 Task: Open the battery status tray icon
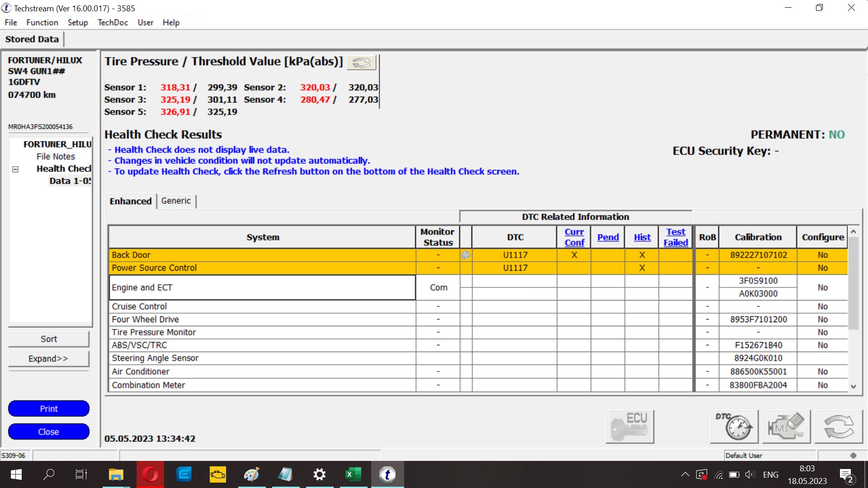(x=734, y=474)
